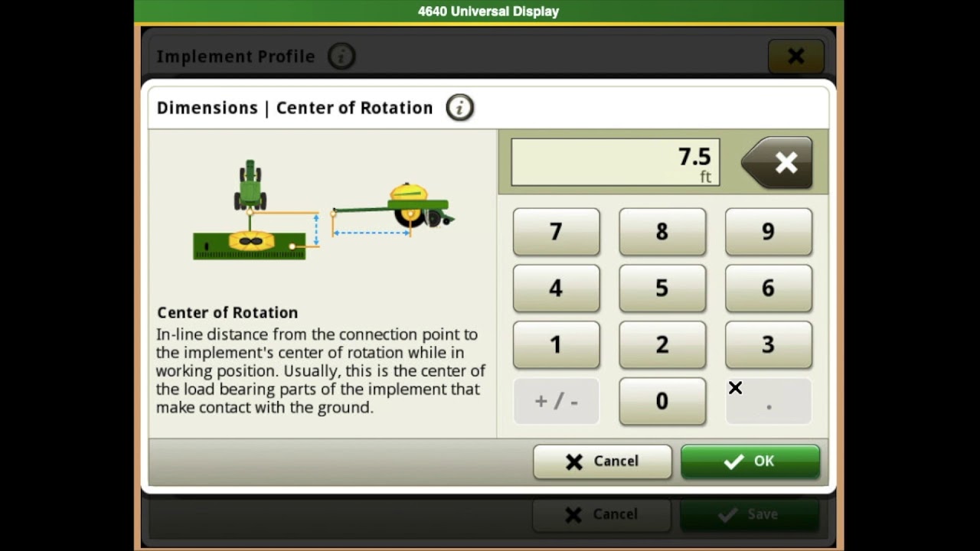The height and width of the screenshot is (551, 980).
Task: Open info for Dimensions Center of Rotation
Action: coord(459,108)
